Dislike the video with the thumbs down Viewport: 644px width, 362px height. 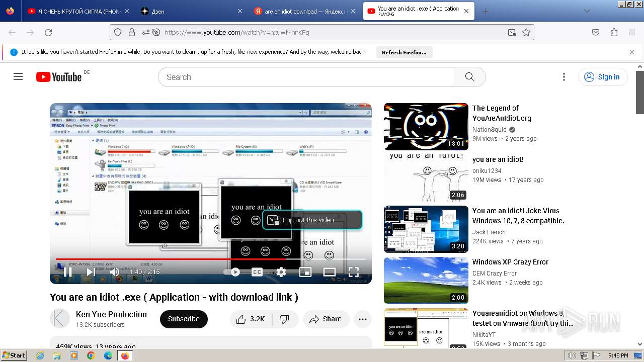[x=285, y=319]
